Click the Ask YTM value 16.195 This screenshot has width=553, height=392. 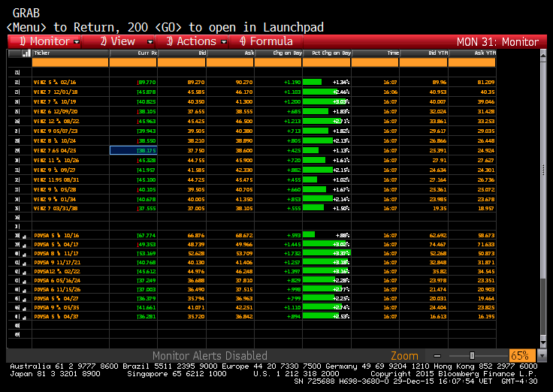coord(486,317)
